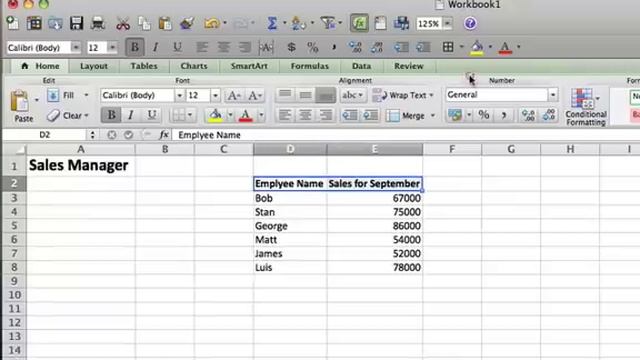
Task: Open the Merge dropdown arrow
Action: tap(432, 116)
